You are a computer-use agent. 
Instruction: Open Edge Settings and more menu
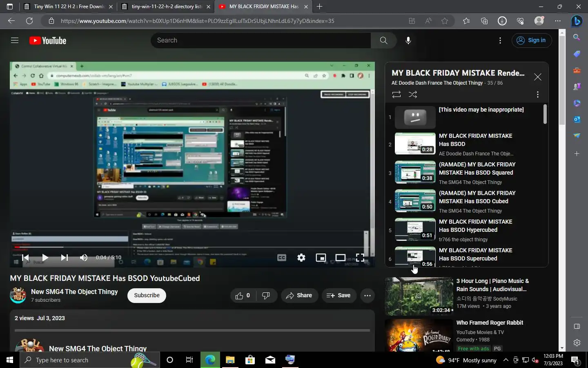[x=558, y=21]
